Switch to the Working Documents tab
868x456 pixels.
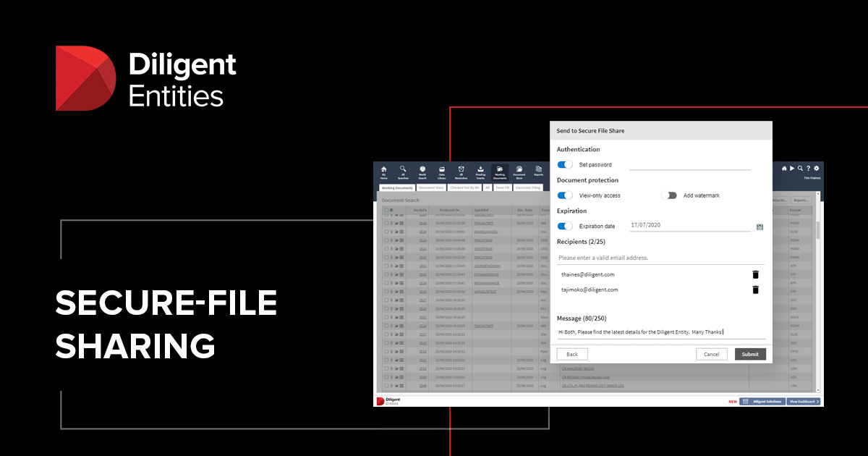point(396,187)
